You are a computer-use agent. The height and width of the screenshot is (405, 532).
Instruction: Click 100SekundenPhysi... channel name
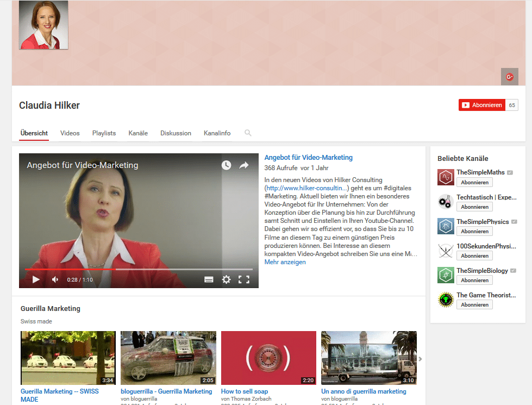pyautogui.click(x=486, y=246)
